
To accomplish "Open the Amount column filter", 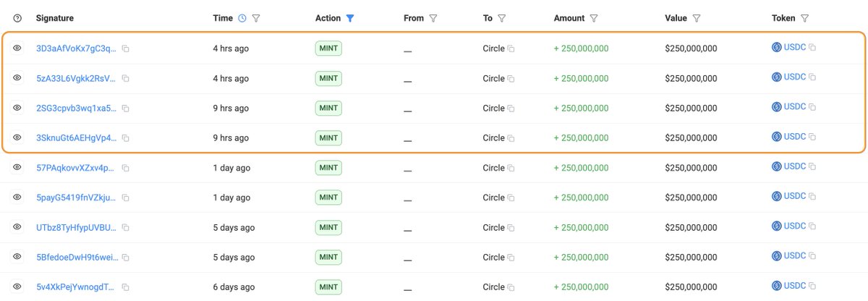I will [x=593, y=18].
